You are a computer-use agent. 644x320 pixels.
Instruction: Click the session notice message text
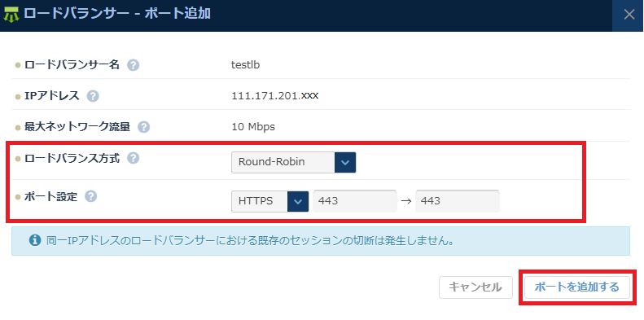250,241
